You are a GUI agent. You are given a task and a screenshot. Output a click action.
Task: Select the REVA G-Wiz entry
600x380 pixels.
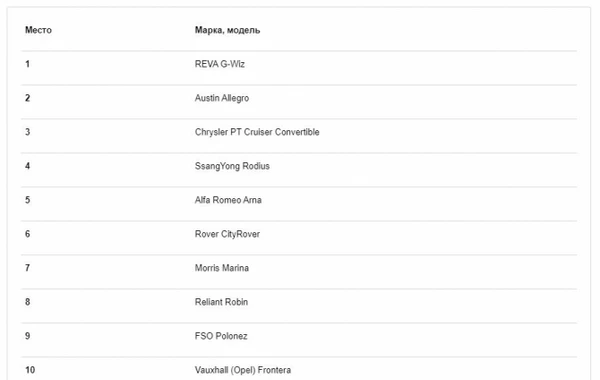click(x=220, y=64)
